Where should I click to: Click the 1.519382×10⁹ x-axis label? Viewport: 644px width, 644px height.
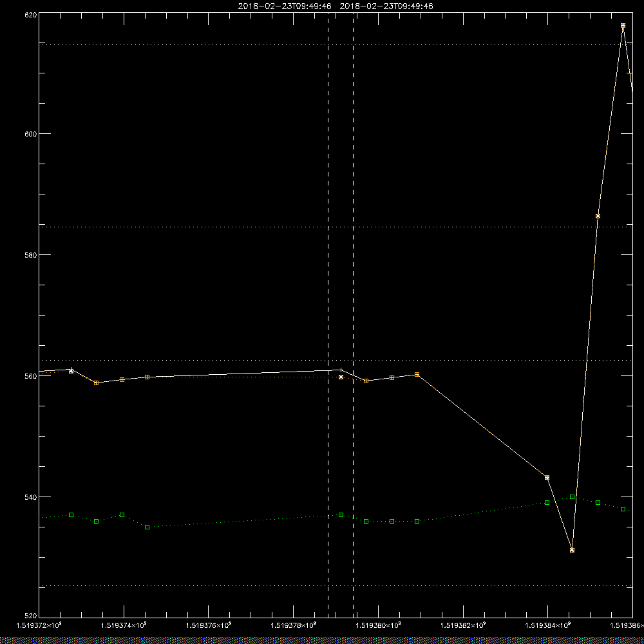point(463,625)
